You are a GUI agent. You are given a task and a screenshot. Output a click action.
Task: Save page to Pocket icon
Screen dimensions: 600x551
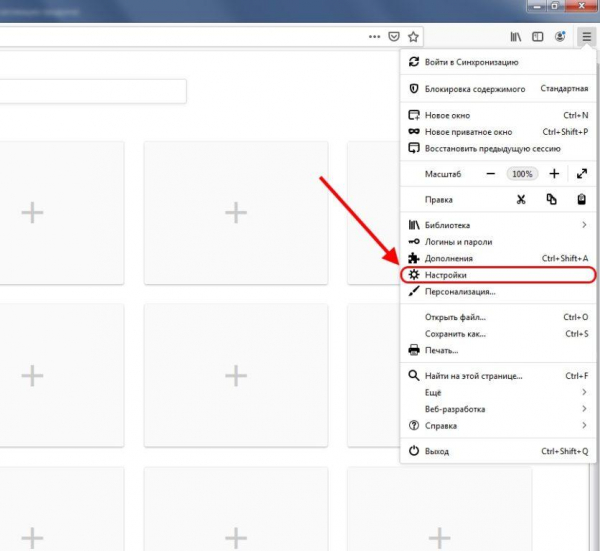(394, 37)
